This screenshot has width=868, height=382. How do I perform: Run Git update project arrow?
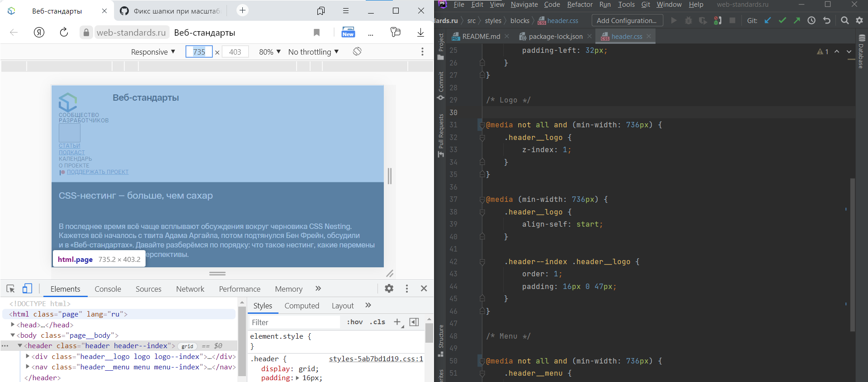pos(768,20)
